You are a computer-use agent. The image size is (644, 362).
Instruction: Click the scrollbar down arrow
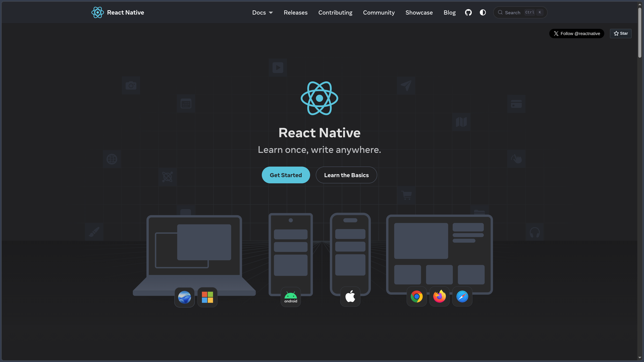coord(640,357)
